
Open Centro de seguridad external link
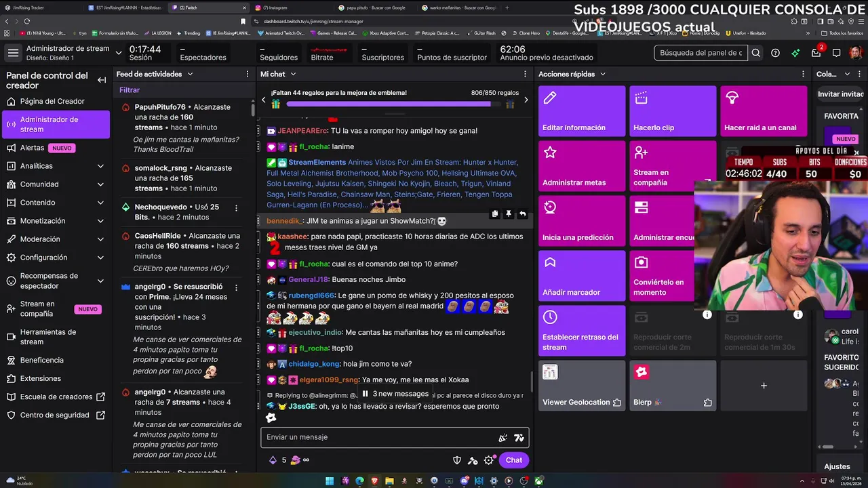(x=55, y=415)
